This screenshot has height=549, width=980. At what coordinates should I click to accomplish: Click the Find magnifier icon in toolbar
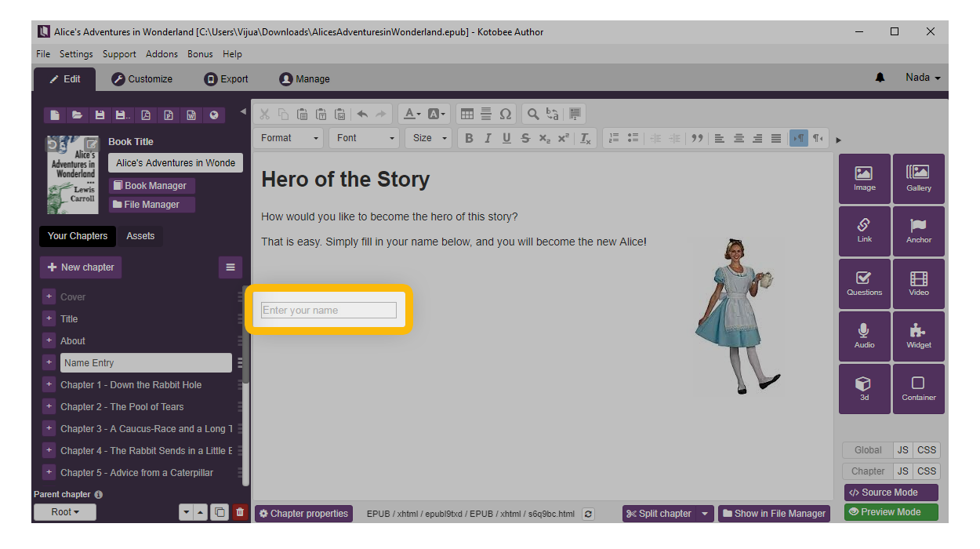click(533, 115)
